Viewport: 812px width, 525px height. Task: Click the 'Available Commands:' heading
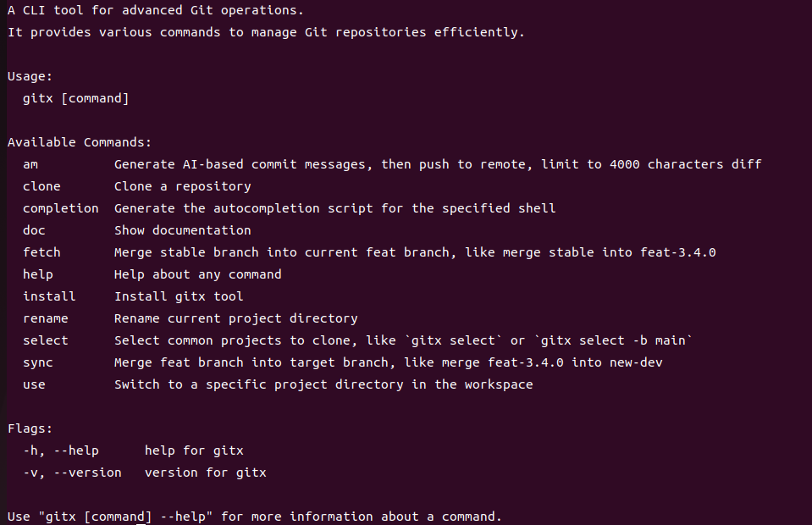(x=80, y=142)
